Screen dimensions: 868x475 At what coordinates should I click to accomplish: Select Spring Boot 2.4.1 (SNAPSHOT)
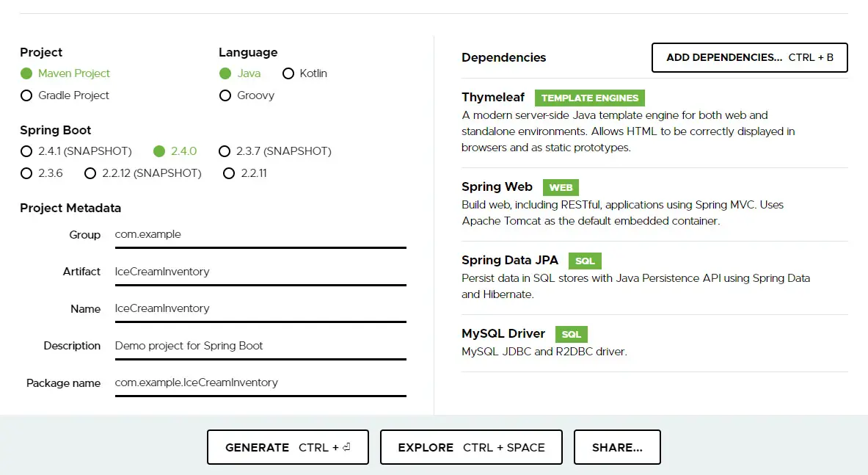coord(26,151)
